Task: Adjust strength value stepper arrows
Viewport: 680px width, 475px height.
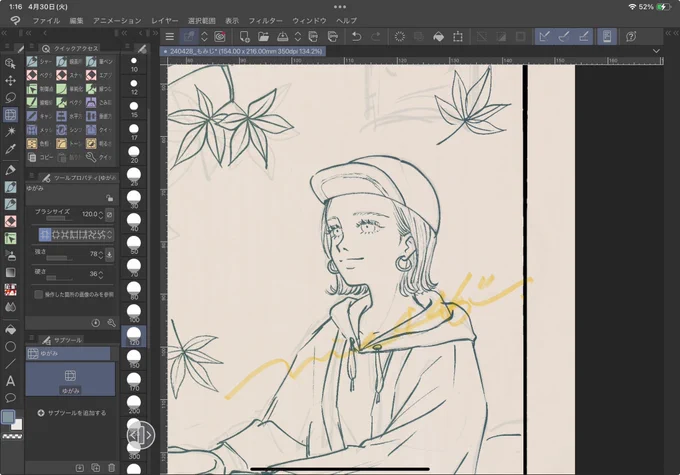Action: 101,255
